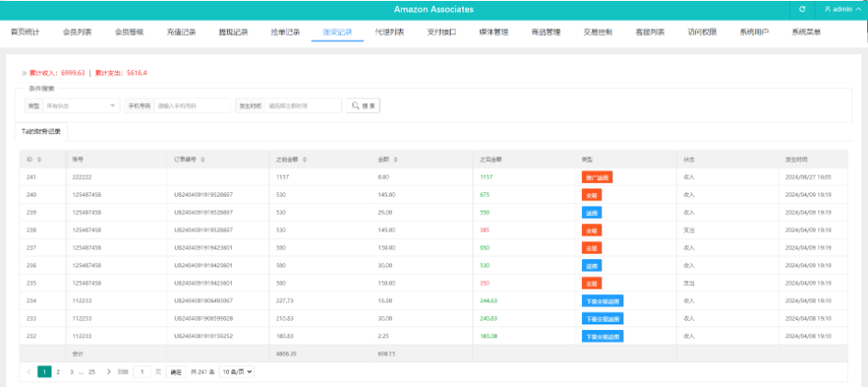Click the previous amount 227.73
The height and width of the screenshot is (387, 868).
284,301
